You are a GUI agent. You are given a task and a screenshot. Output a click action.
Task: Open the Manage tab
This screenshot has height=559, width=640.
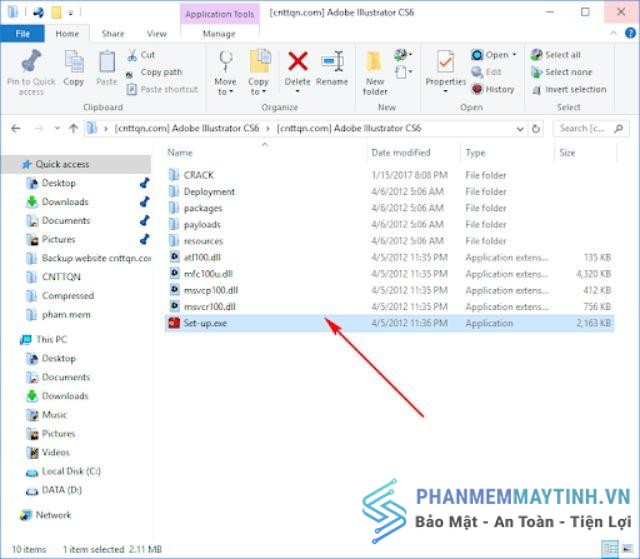pos(219,34)
